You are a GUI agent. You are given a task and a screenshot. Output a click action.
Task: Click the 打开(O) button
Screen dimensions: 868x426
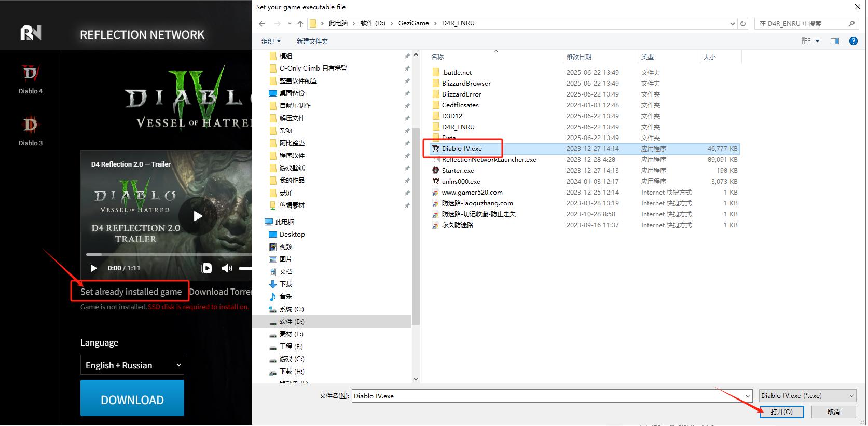[781, 411]
